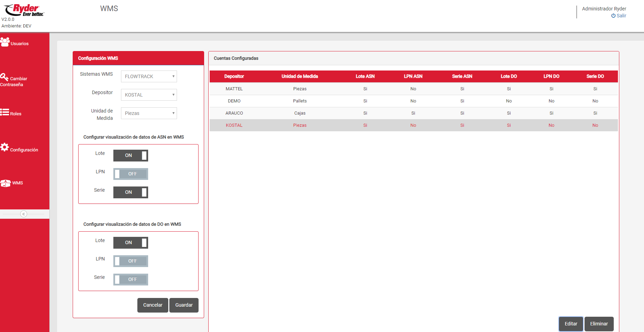Open WMS via the box icon

click(x=6, y=183)
